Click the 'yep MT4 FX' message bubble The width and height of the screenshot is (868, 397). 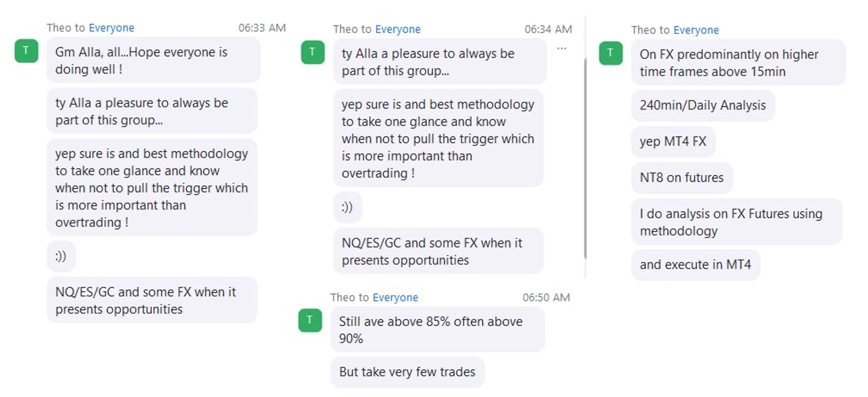point(673,142)
